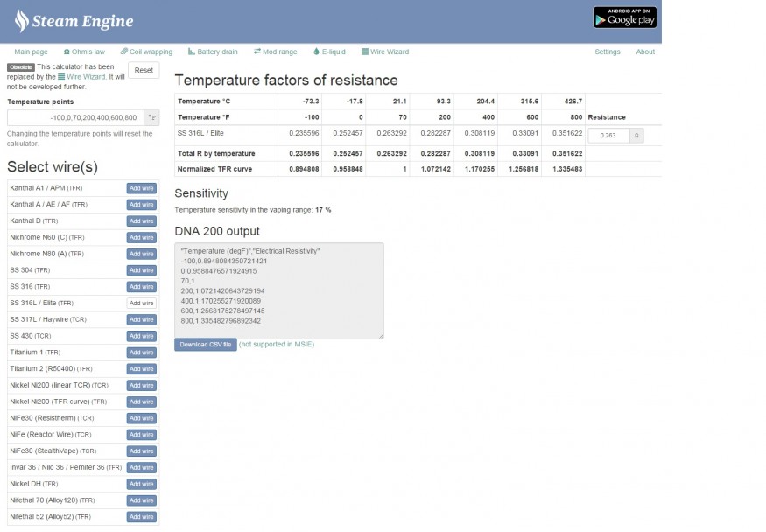
Task: Add wire Nickel Ni200 (linear TCR)
Action: pos(142,386)
